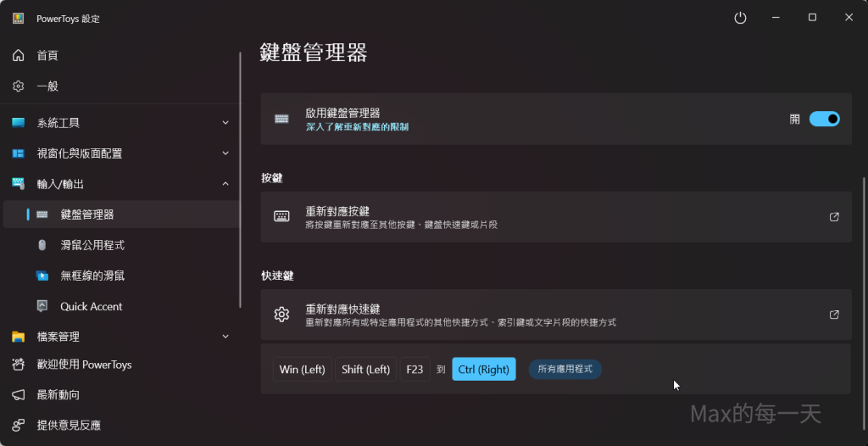Expand the 視窗化與版面配置 section chevron

(225, 153)
